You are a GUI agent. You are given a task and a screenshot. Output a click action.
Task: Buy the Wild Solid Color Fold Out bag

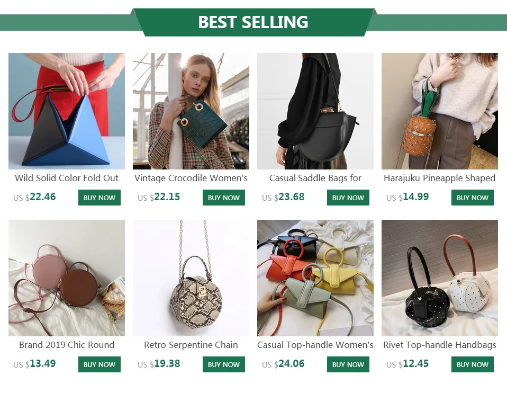point(99,198)
